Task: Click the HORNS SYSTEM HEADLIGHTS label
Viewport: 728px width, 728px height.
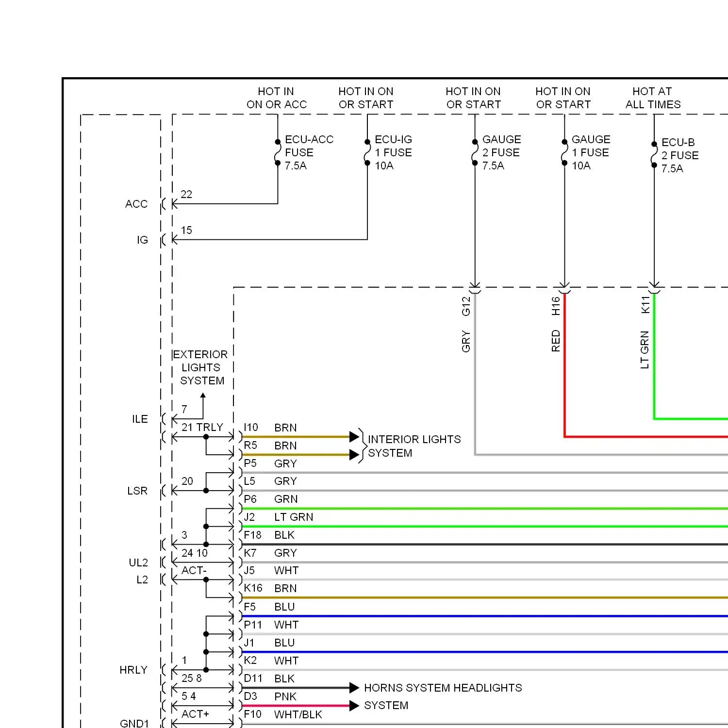Action: (x=443, y=688)
